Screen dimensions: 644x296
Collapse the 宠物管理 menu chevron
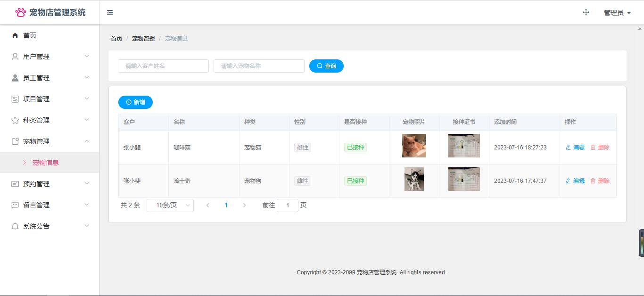87,141
